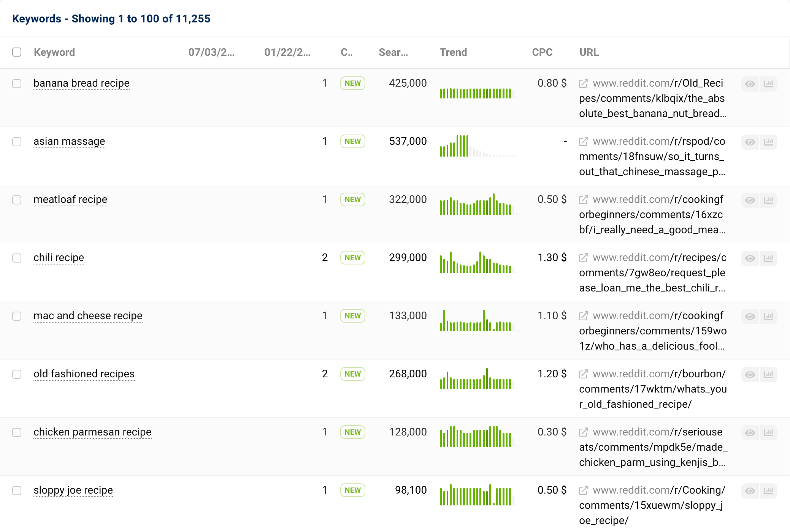This screenshot has width=790, height=532.
Task: Select the master checkbox in the header row
Action: pos(17,52)
